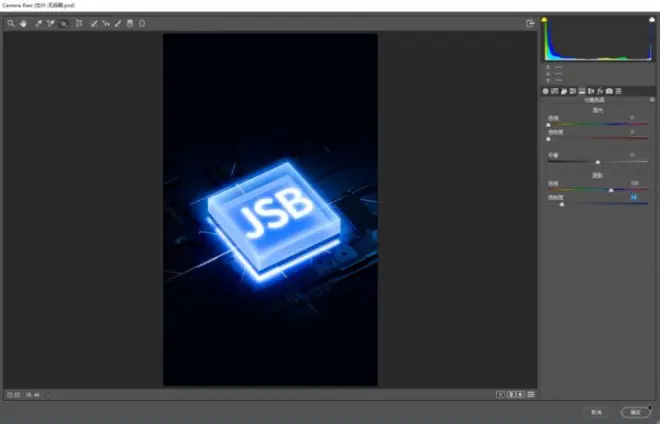Screen dimensions: 660x424
Task: Click the Cancel button
Action: pos(596,412)
